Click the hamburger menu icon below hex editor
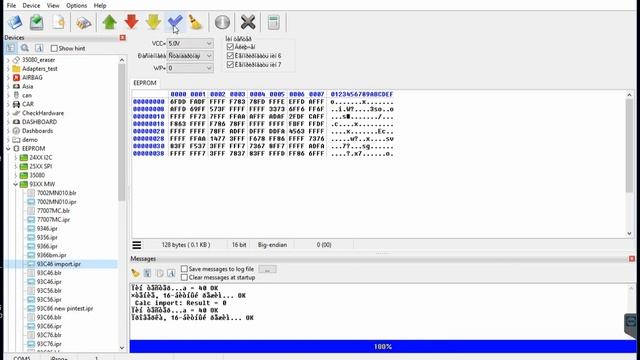The height and width of the screenshot is (360, 640). coord(137,245)
